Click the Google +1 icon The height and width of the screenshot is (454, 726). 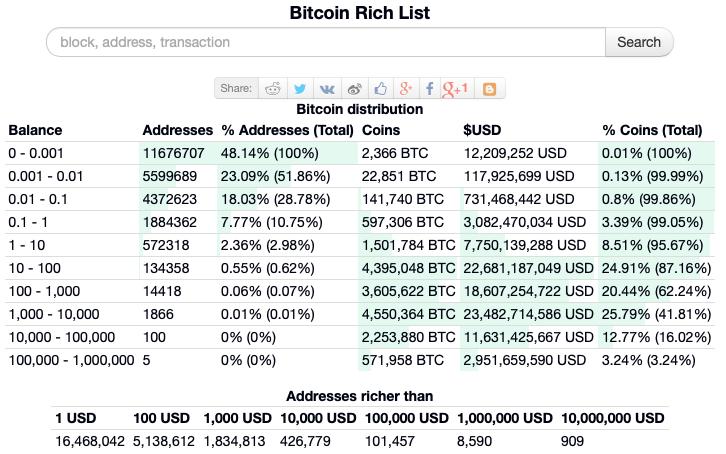pos(455,89)
